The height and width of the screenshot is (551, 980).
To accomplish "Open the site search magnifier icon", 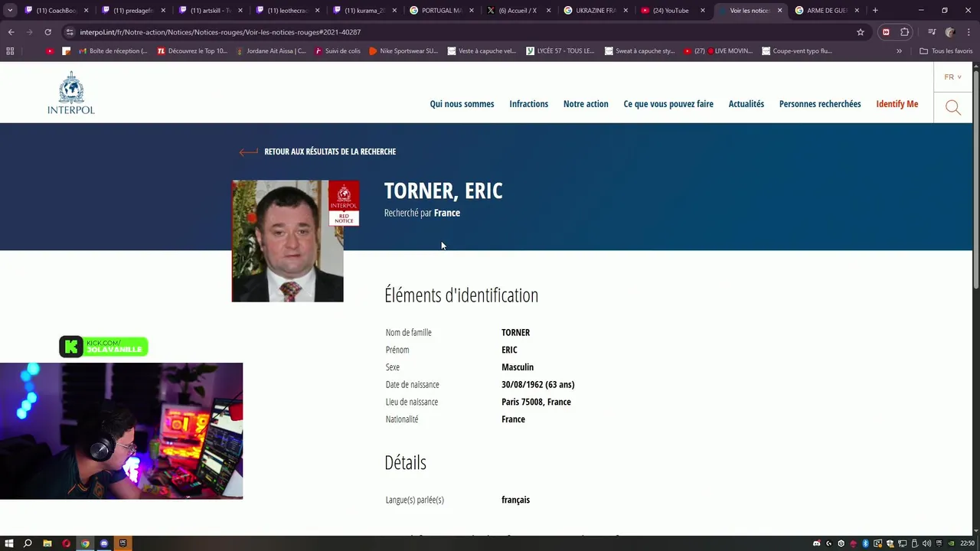I will coord(953,108).
